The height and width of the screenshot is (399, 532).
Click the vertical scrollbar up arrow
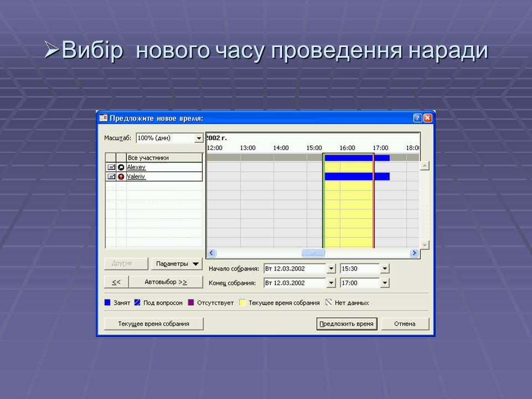pyautogui.click(x=425, y=166)
